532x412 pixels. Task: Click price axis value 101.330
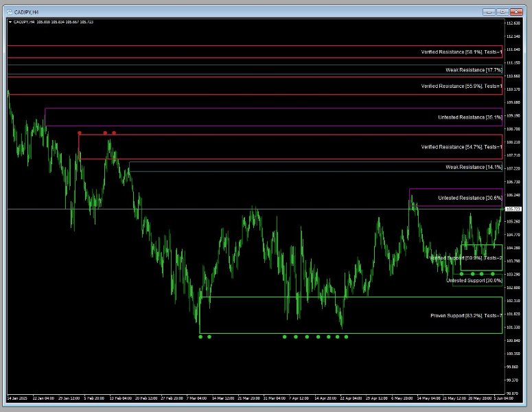[x=513, y=327]
